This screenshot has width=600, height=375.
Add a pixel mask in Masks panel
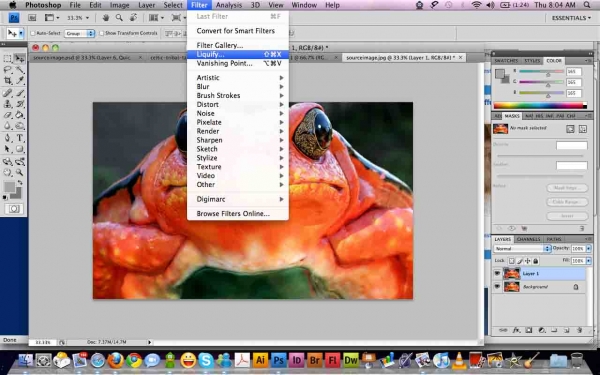click(570, 129)
